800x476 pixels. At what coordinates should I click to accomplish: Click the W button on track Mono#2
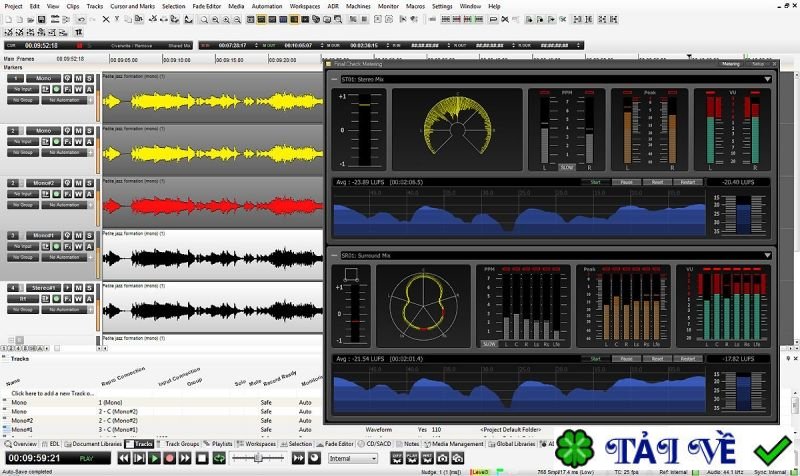point(79,194)
